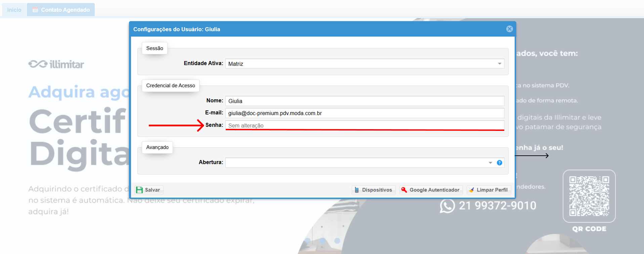Open the Abertura dropdown arrow

490,163
